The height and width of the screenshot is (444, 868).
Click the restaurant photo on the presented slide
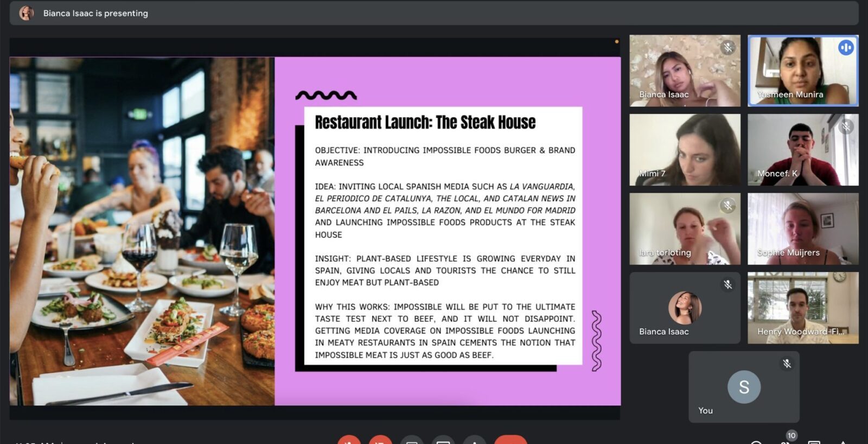(x=142, y=231)
